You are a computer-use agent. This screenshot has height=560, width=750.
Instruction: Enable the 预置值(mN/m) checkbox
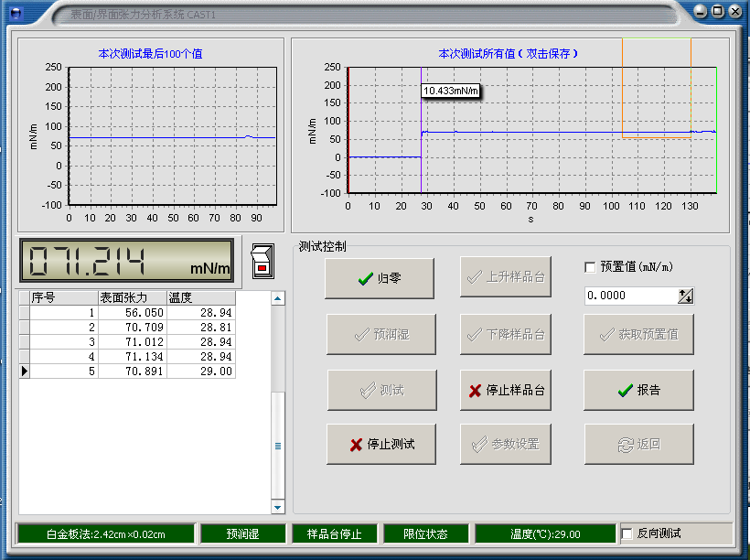pos(590,267)
